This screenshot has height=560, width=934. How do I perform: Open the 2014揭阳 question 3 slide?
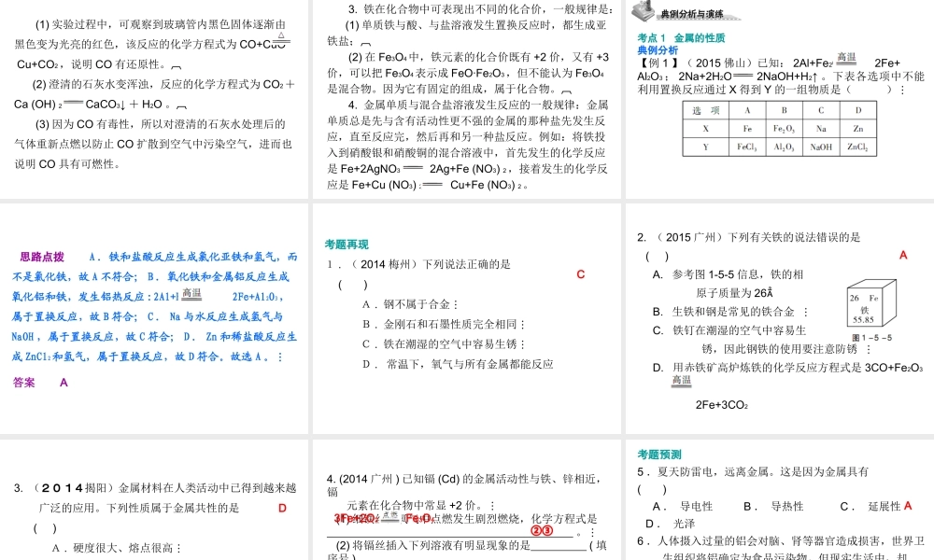pyautogui.click(x=154, y=500)
